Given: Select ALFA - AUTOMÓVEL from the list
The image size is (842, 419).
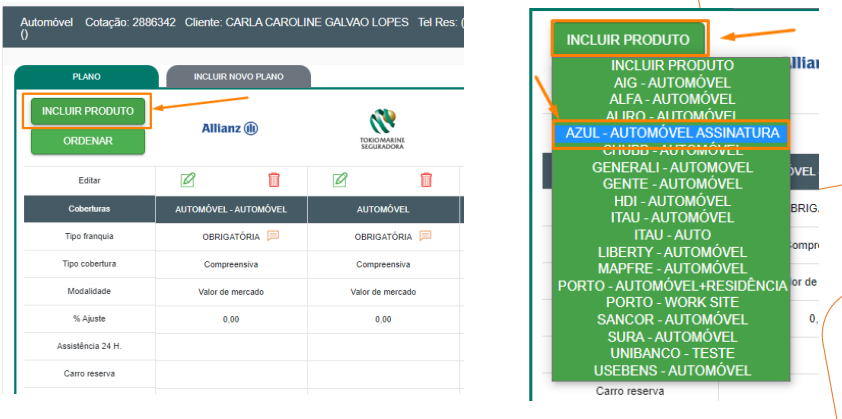Looking at the screenshot, I should [672, 99].
